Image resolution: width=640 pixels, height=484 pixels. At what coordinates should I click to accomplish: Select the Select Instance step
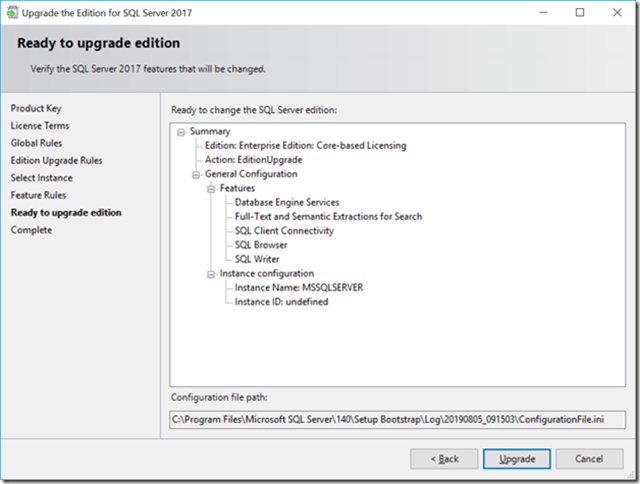(42, 178)
